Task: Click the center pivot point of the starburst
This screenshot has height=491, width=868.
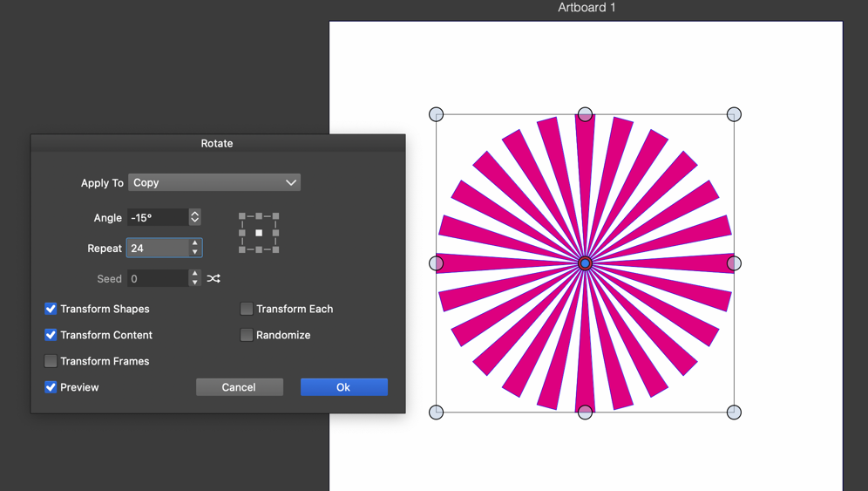Action: pyautogui.click(x=586, y=263)
